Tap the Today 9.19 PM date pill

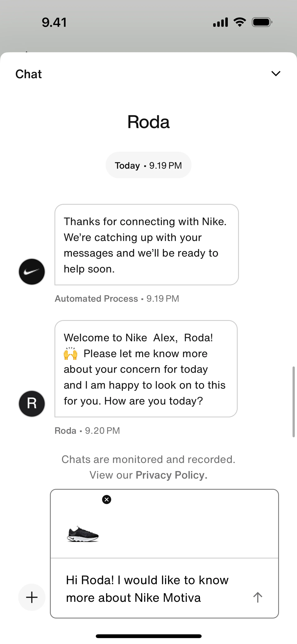148,165
